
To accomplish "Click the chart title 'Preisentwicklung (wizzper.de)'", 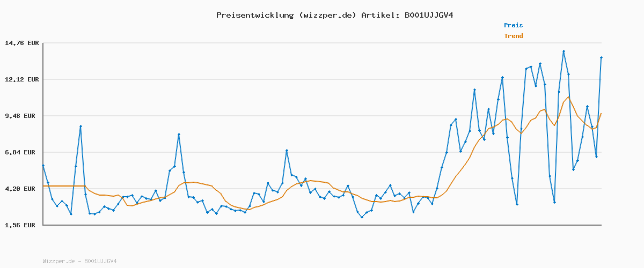I will (286, 15).
